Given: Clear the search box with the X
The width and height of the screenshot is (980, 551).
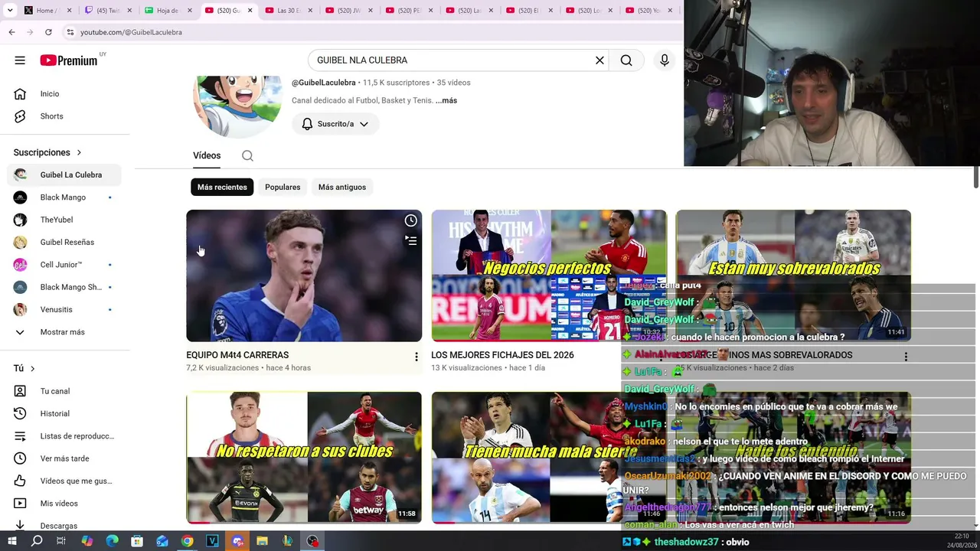Looking at the screenshot, I should (x=600, y=60).
